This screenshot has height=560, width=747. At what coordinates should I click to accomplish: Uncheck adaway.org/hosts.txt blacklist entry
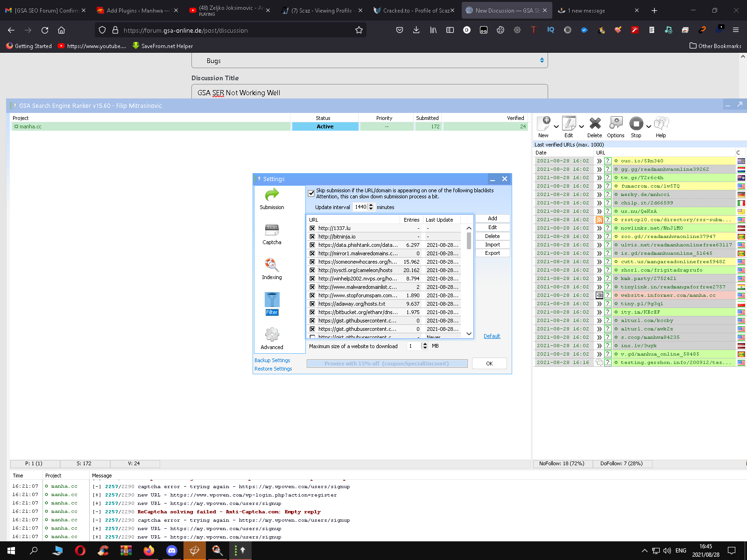(312, 304)
